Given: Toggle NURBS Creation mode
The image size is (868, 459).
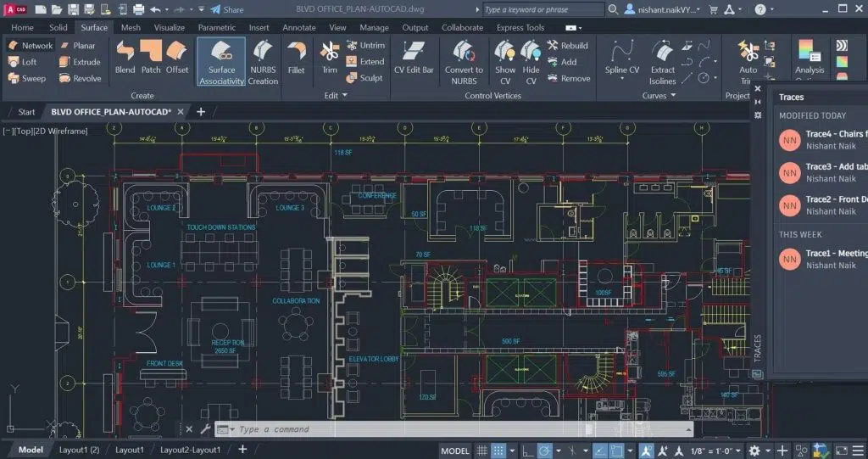Looking at the screenshot, I should tap(263, 61).
